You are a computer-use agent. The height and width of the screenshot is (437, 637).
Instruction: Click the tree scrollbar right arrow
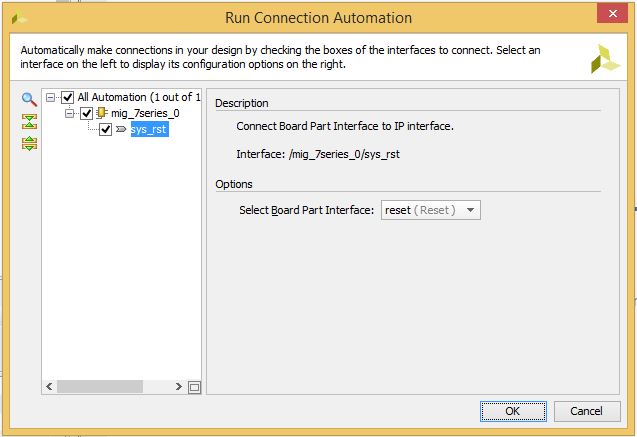click(x=178, y=387)
